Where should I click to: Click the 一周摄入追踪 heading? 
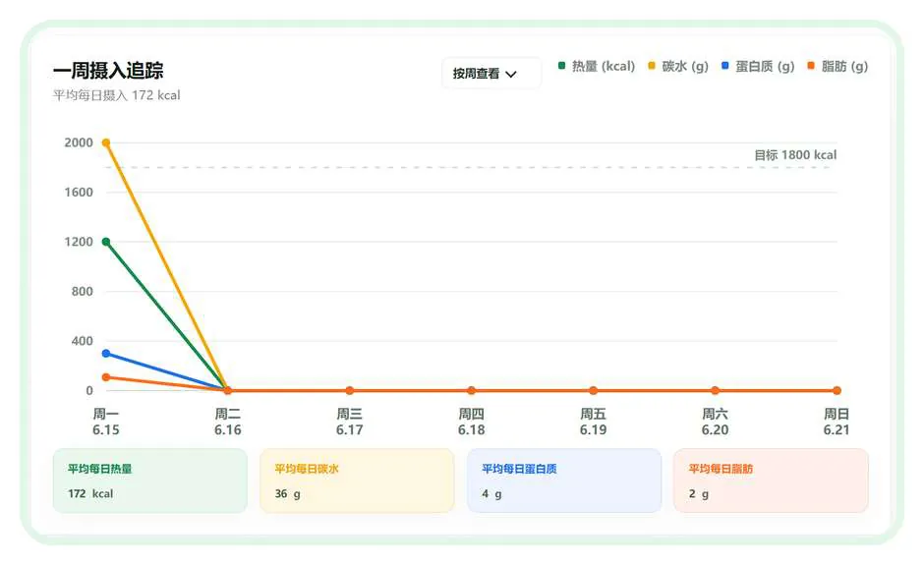point(108,71)
